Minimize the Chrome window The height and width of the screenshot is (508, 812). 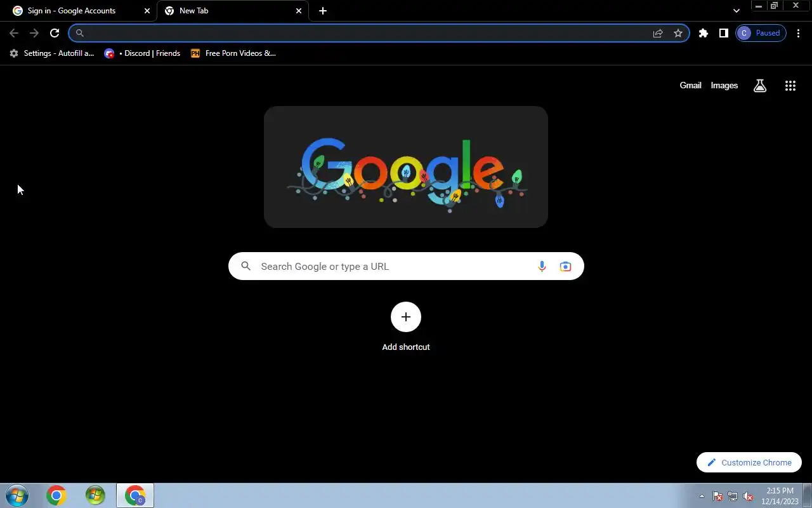click(759, 6)
